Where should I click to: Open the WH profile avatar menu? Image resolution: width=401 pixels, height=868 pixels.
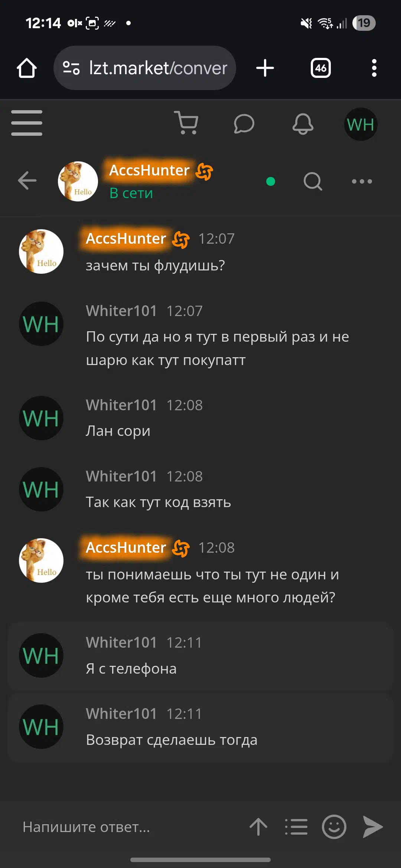[361, 124]
